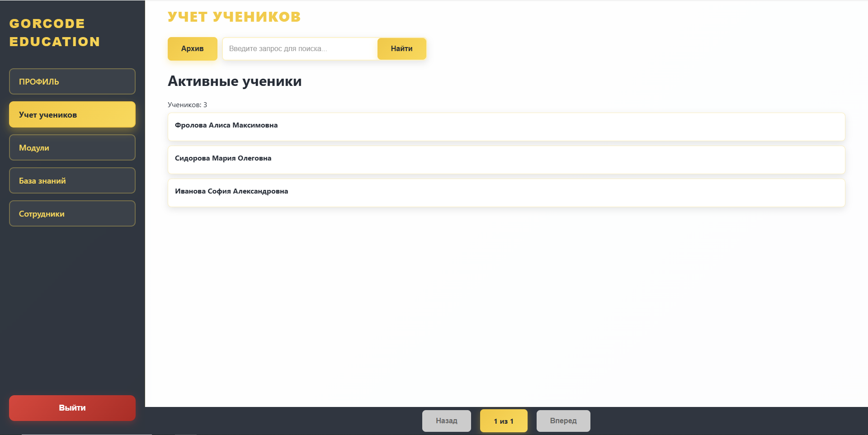Open student Фролова Алиса Максимовна
The image size is (868, 435).
(506, 127)
